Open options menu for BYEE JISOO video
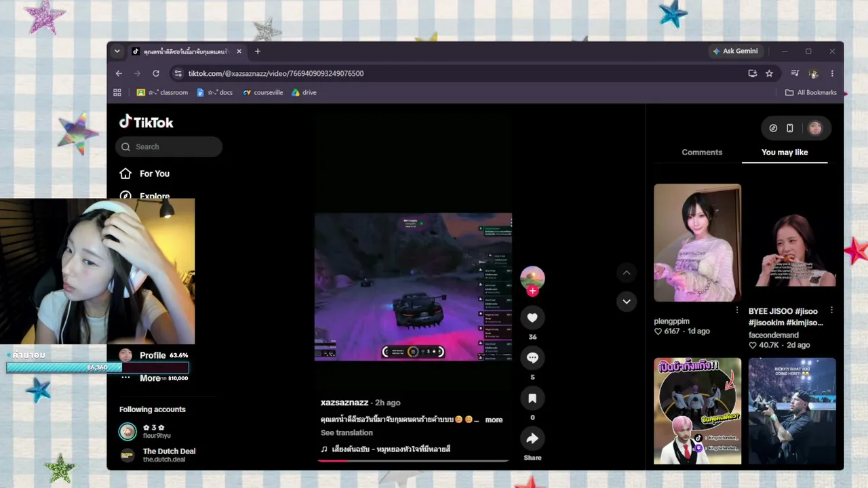Screen dimensions: 868x488 tap(831, 310)
